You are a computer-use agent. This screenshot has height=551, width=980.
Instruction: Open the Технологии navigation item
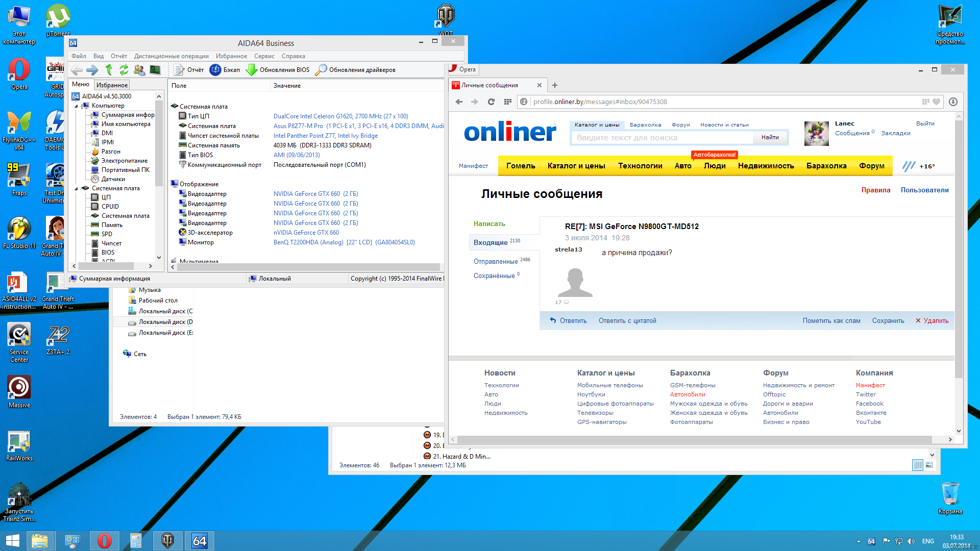640,166
